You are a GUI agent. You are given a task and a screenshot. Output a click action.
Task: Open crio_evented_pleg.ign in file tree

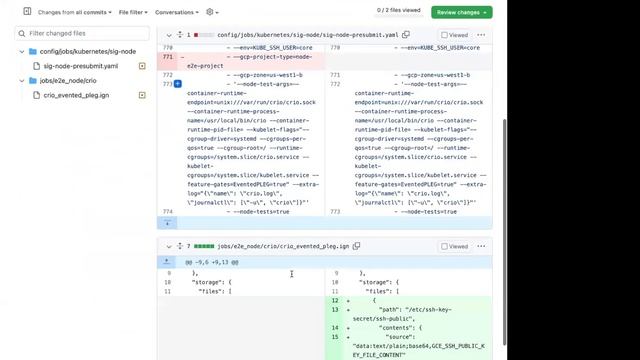tap(76, 95)
